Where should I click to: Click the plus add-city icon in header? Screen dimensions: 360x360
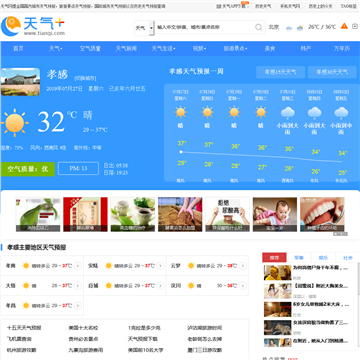(355, 27)
